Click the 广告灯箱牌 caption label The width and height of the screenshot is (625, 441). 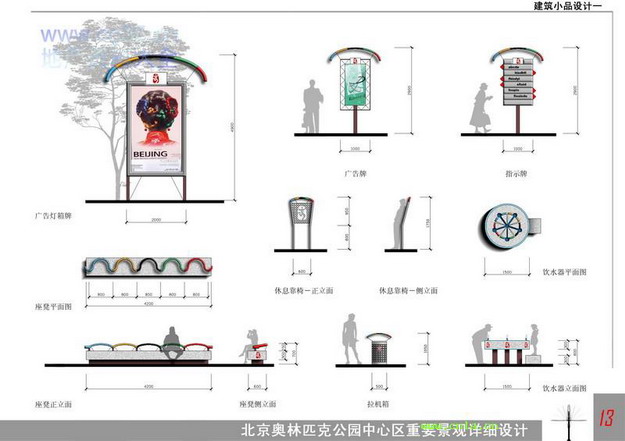[53, 216]
